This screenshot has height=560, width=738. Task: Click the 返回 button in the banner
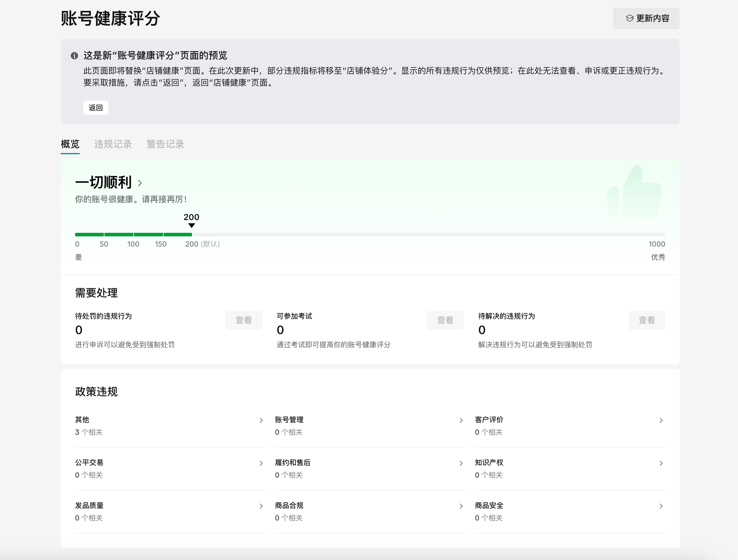click(96, 107)
